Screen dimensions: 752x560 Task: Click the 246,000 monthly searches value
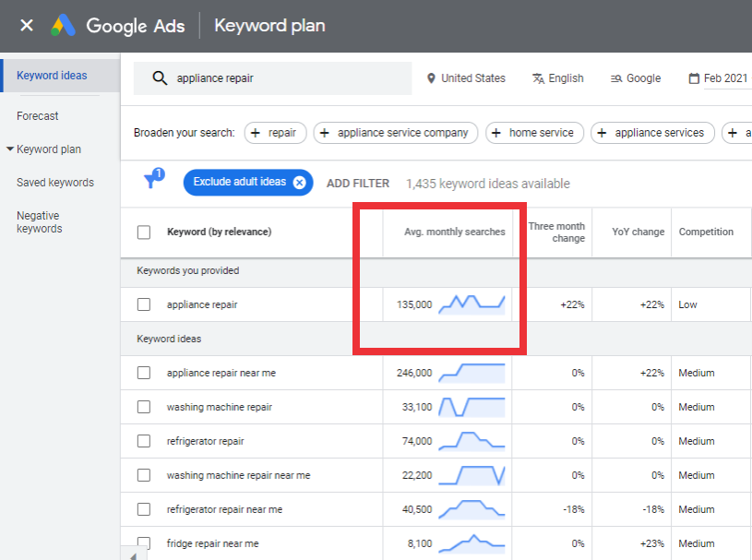point(414,373)
